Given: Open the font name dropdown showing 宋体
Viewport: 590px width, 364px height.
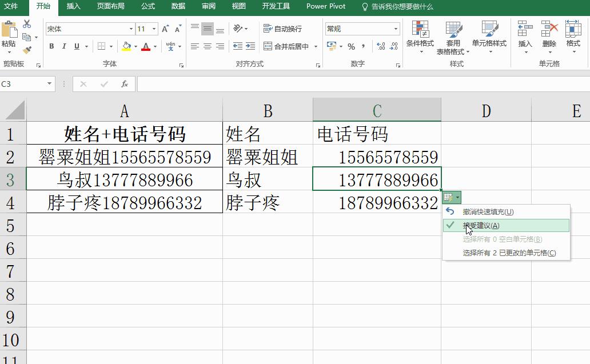Looking at the screenshot, I should click(x=130, y=27).
